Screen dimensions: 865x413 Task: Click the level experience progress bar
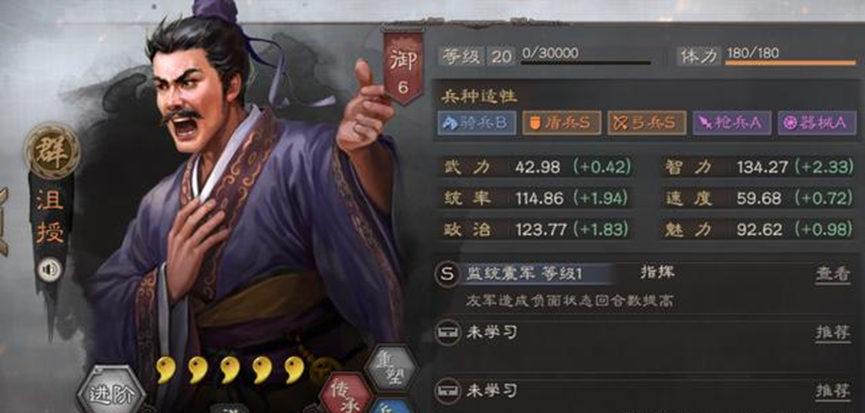click(585, 63)
